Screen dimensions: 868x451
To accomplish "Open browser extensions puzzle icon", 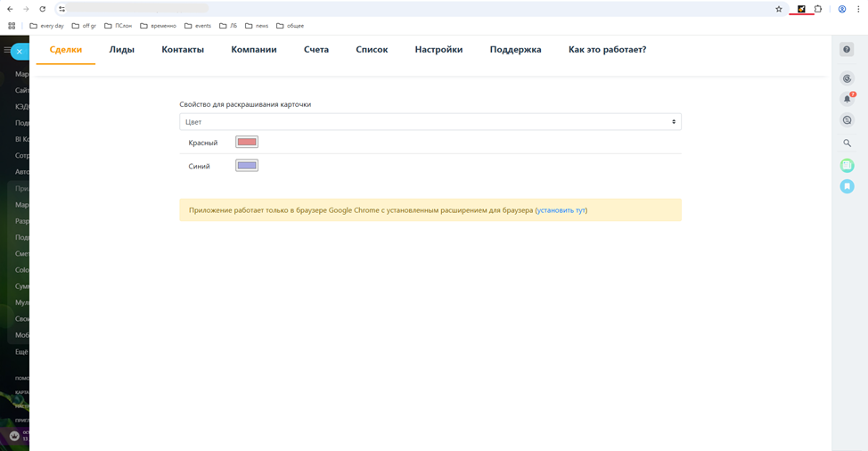I will (818, 9).
